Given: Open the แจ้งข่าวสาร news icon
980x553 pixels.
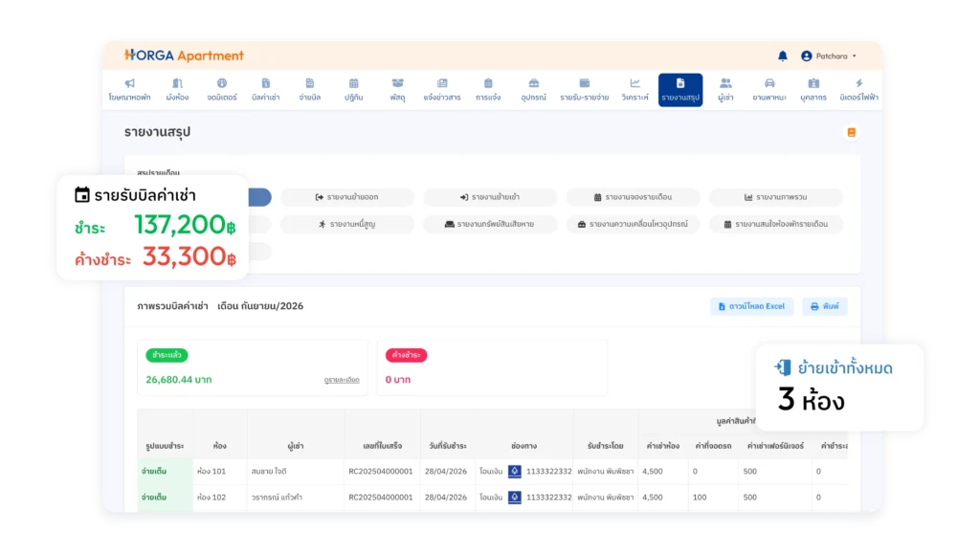Looking at the screenshot, I should coord(442,83).
